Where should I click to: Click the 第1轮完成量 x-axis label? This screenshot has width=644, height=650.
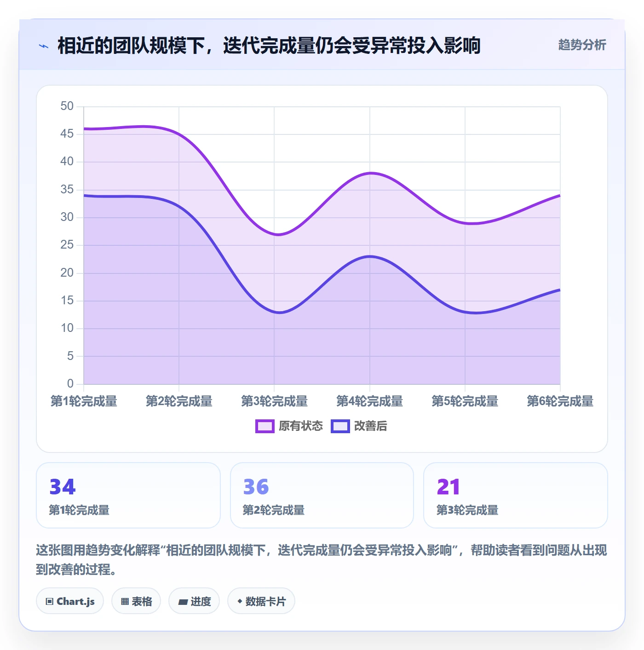click(84, 401)
